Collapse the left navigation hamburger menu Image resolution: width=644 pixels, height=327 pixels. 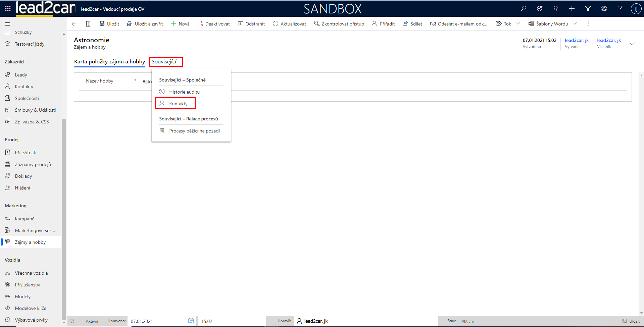click(7, 24)
